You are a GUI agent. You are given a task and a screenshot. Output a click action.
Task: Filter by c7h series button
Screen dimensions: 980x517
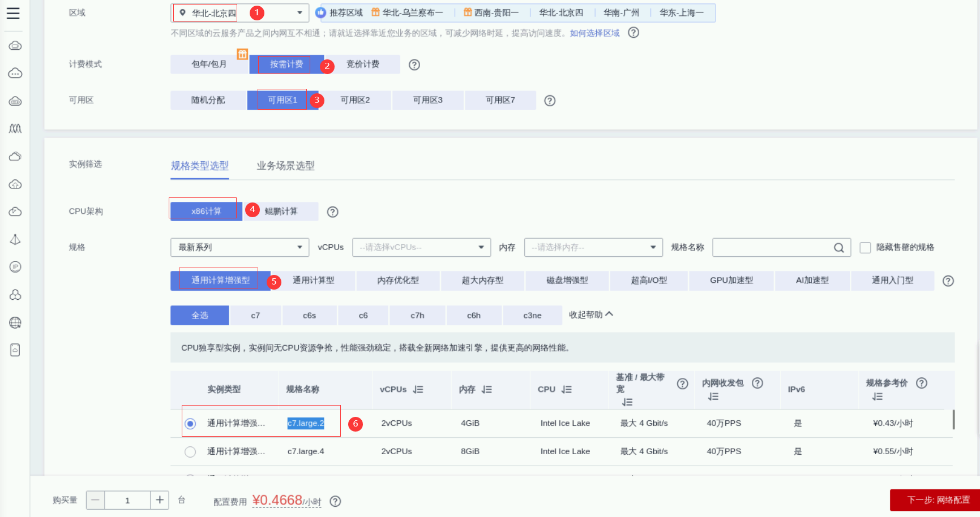click(417, 316)
